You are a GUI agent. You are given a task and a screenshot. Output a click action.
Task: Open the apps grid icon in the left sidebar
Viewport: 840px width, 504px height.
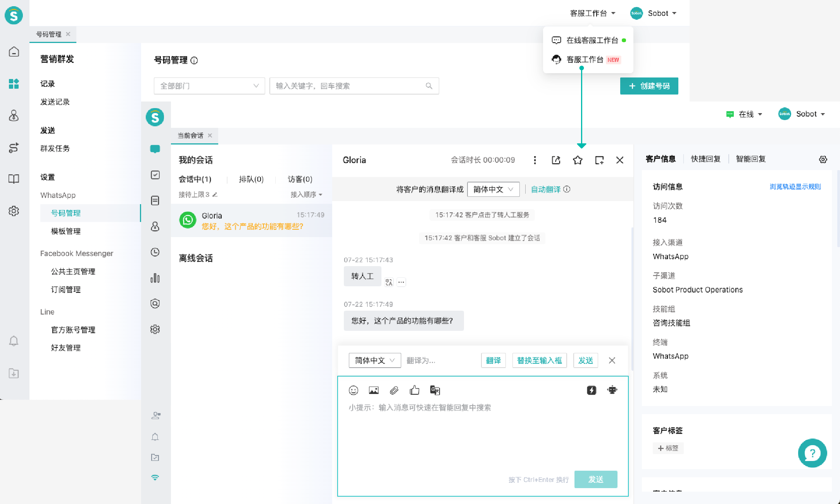point(14,84)
